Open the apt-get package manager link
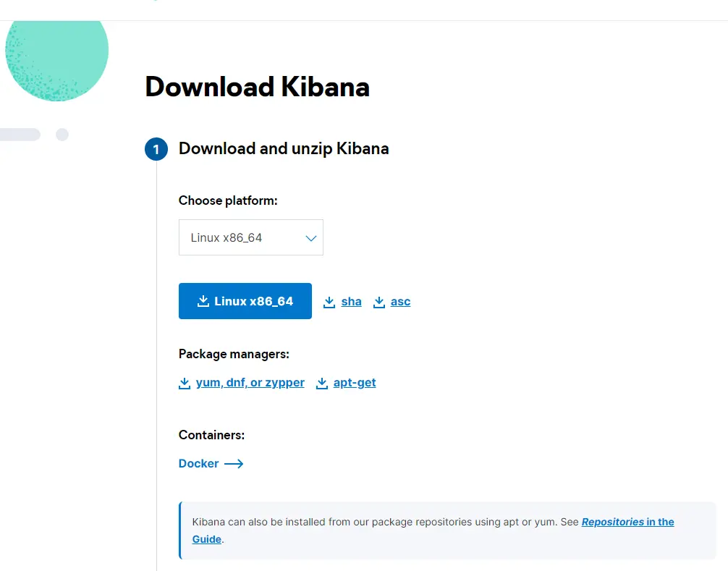Image resolution: width=728 pixels, height=571 pixels. click(355, 383)
